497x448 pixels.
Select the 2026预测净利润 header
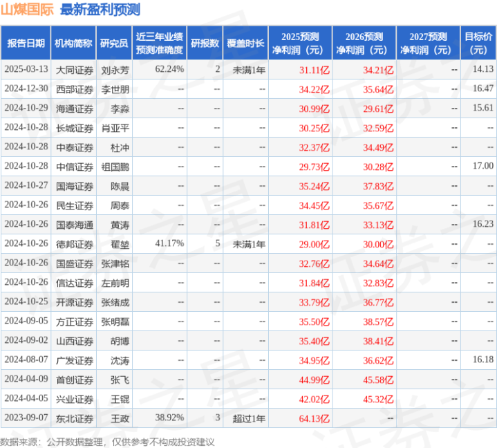(x=364, y=43)
